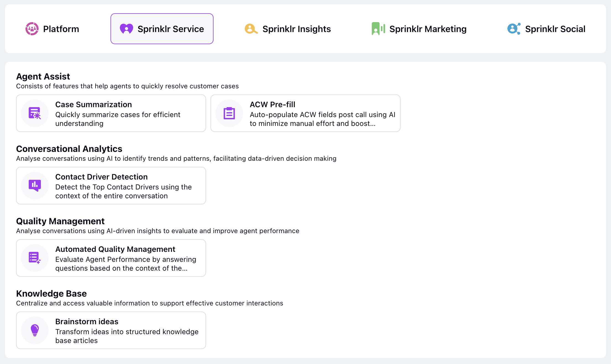Click the Brainstorm ideas lightbulb icon

click(35, 330)
